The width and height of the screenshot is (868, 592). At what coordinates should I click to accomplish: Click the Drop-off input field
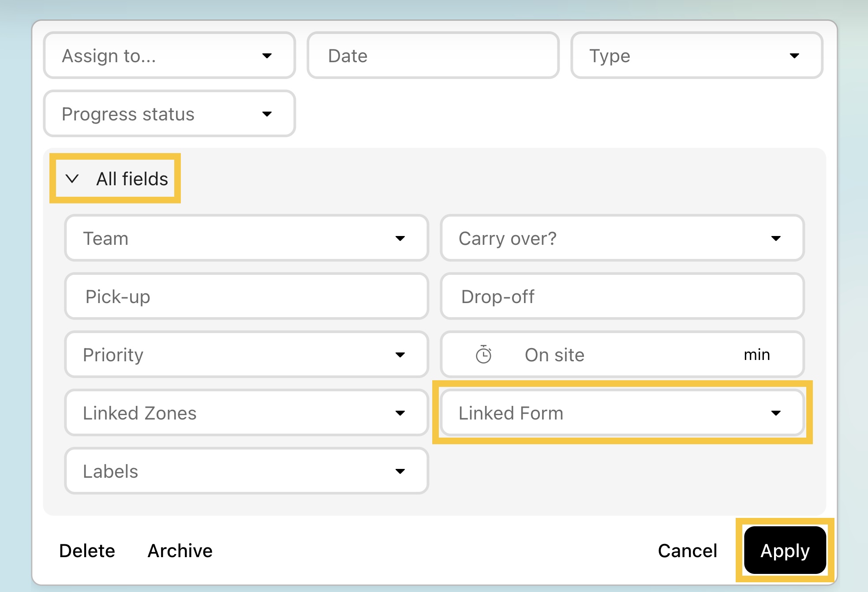click(x=622, y=296)
